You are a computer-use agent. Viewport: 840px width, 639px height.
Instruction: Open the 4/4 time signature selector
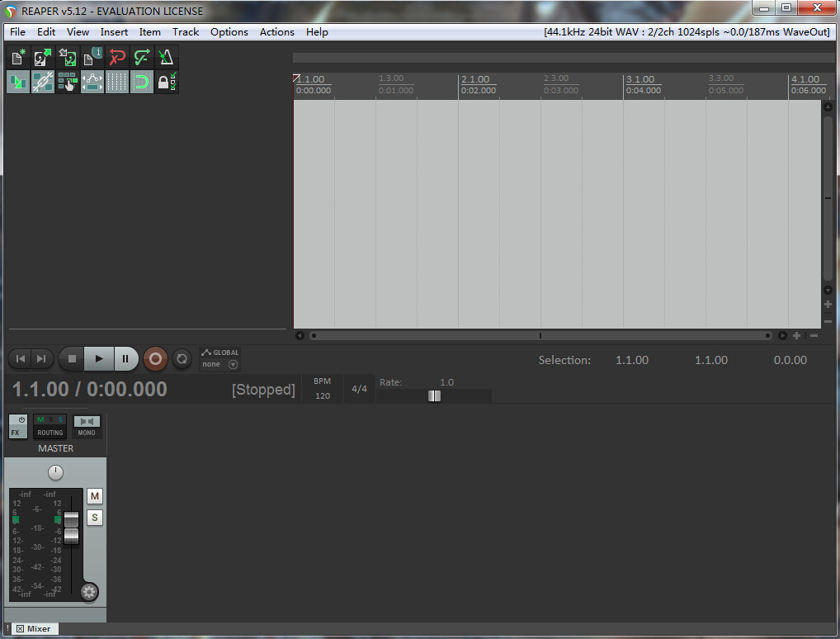(360, 389)
